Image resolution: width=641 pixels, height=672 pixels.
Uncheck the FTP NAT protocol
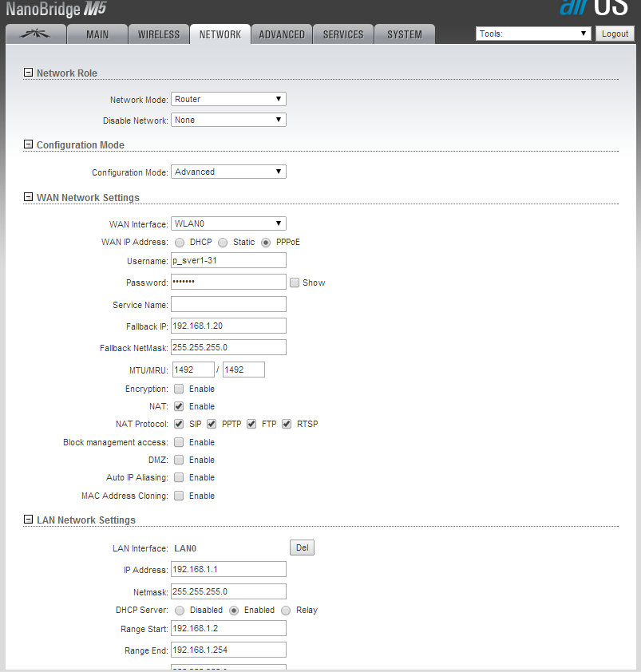pos(251,424)
